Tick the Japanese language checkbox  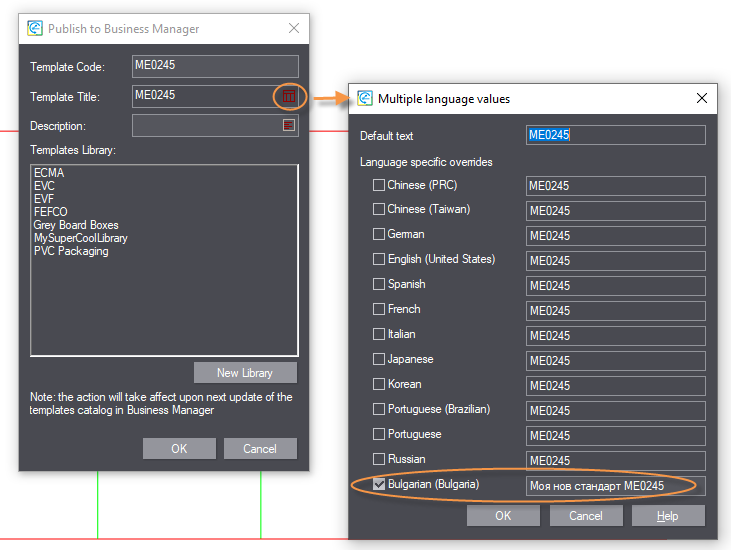pyautogui.click(x=379, y=360)
